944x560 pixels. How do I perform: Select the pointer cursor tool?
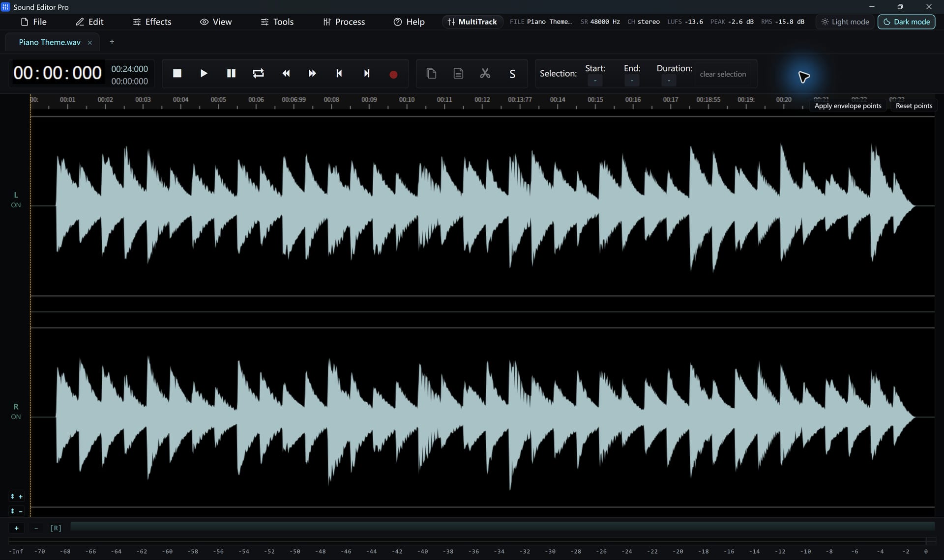tap(804, 77)
